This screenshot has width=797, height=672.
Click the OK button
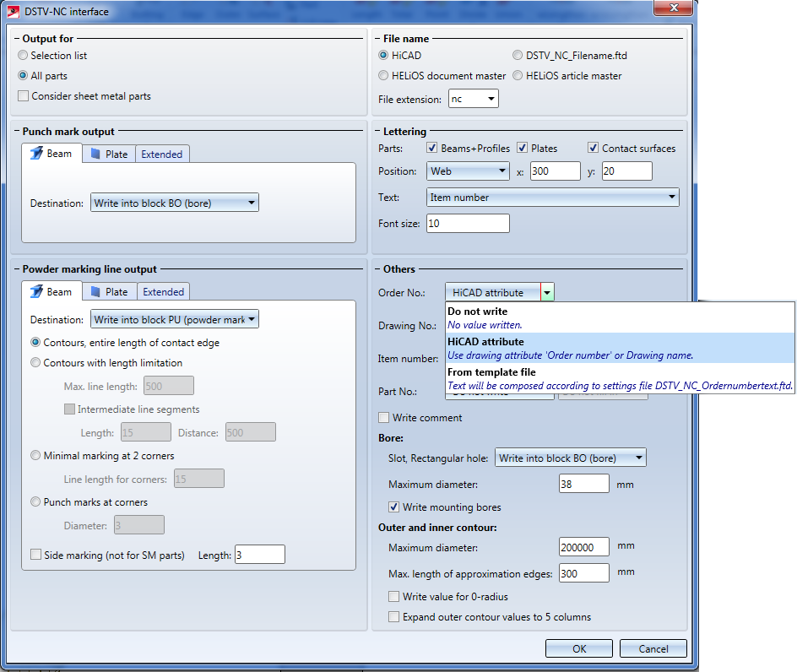579,648
